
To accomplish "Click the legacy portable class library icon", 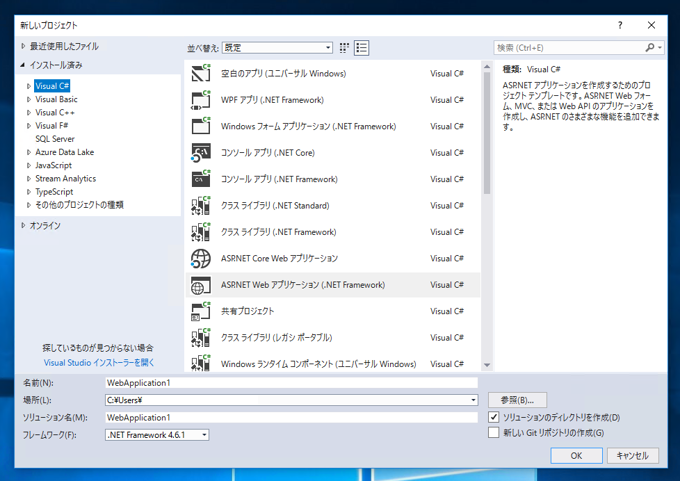I will click(x=201, y=337).
